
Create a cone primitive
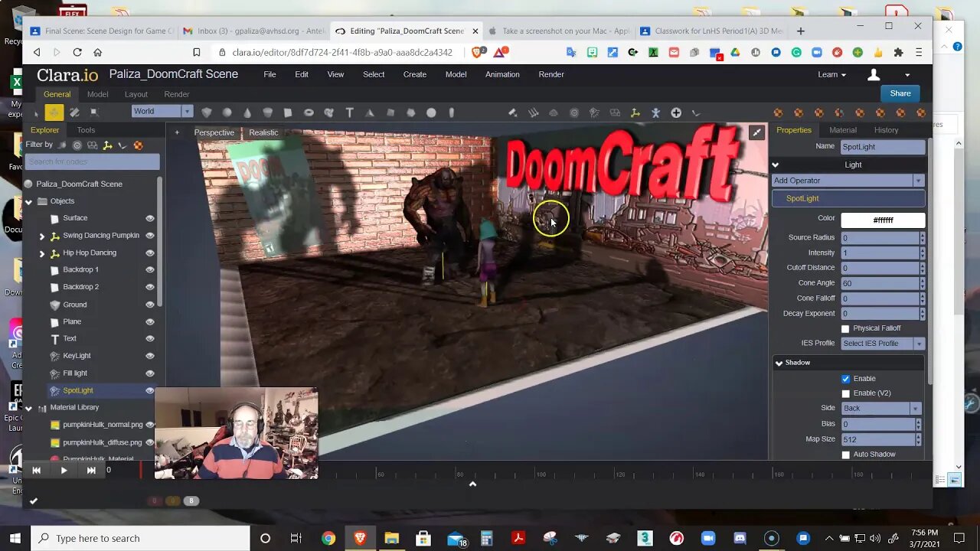[247, 112]
